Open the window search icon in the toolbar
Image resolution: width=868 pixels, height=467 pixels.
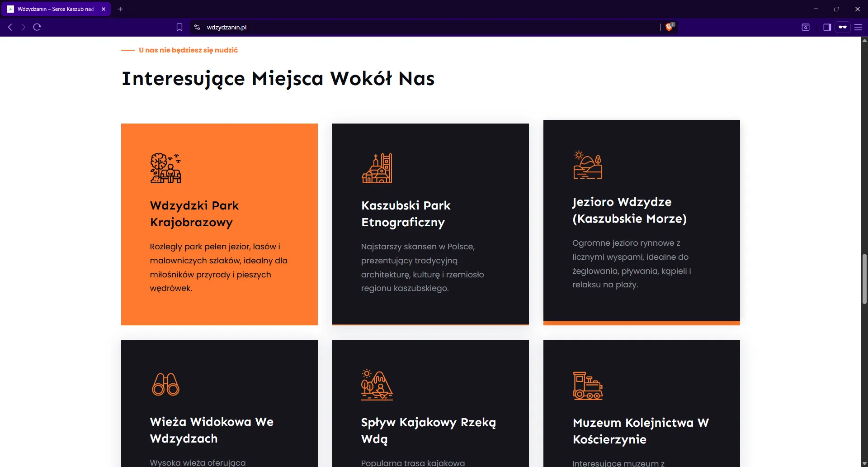point(806,27)
